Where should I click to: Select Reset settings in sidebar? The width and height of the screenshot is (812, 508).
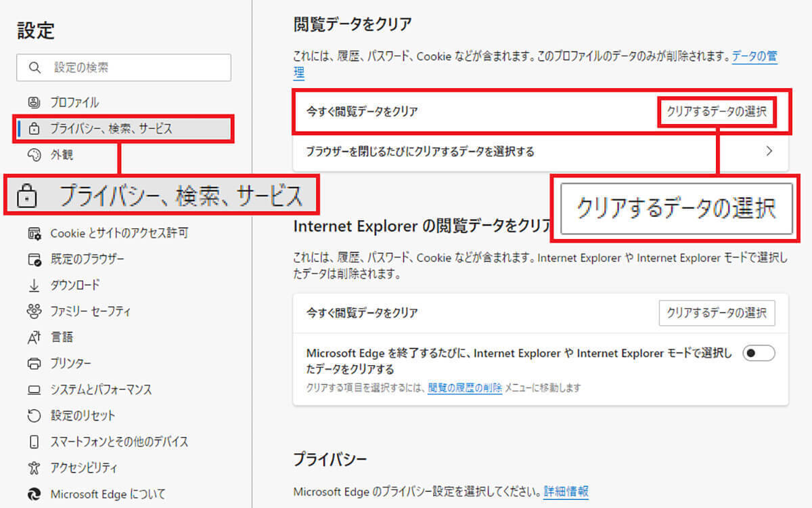click(83, 416)
